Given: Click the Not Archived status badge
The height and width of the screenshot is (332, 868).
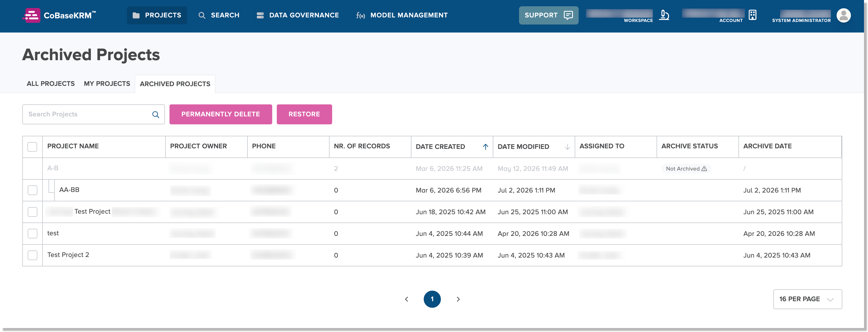Looking at the screenshot, I should pos(686,169).
